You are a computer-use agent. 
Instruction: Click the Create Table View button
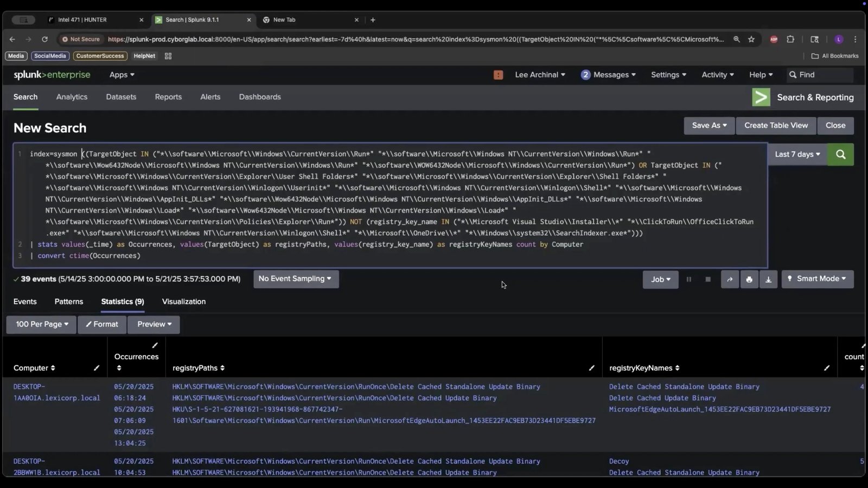click(776, 125)
